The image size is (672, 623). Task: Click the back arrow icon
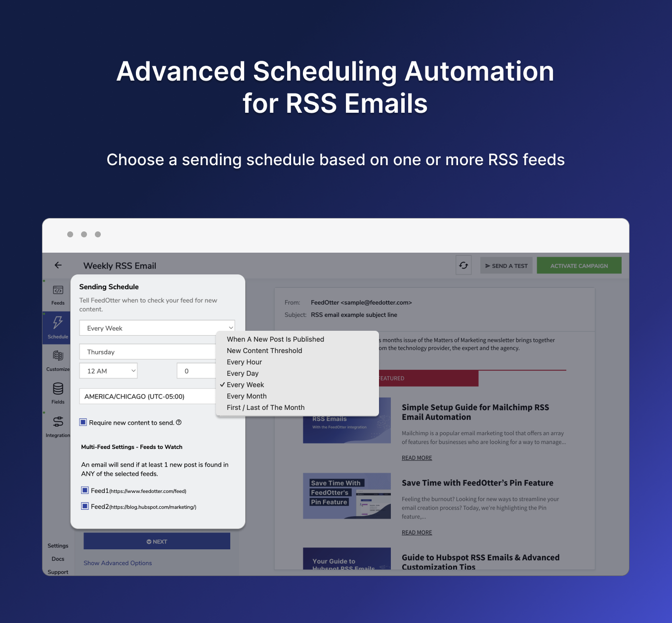[58, 265]
